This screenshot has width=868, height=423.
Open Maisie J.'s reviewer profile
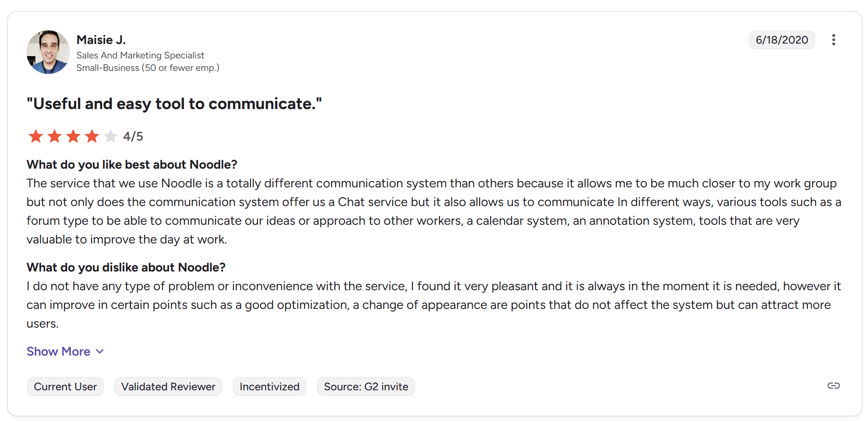101,39
